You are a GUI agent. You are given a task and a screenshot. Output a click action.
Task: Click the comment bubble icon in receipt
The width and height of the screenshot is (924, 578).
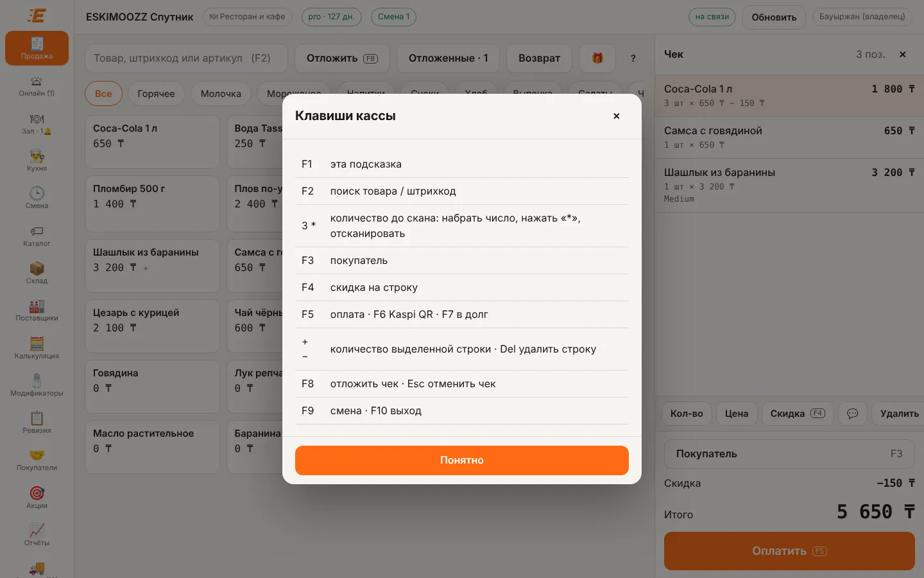click(x=852, y=414)
